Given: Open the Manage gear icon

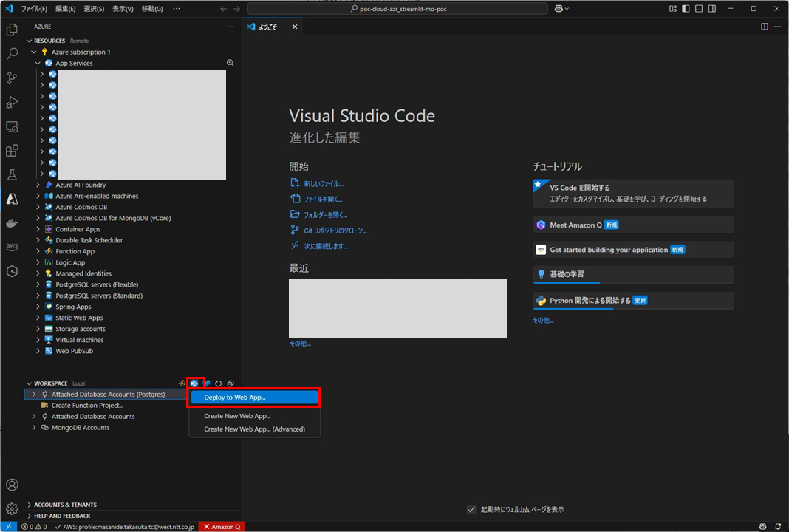Looking at the screenshot, I should 12,509.
